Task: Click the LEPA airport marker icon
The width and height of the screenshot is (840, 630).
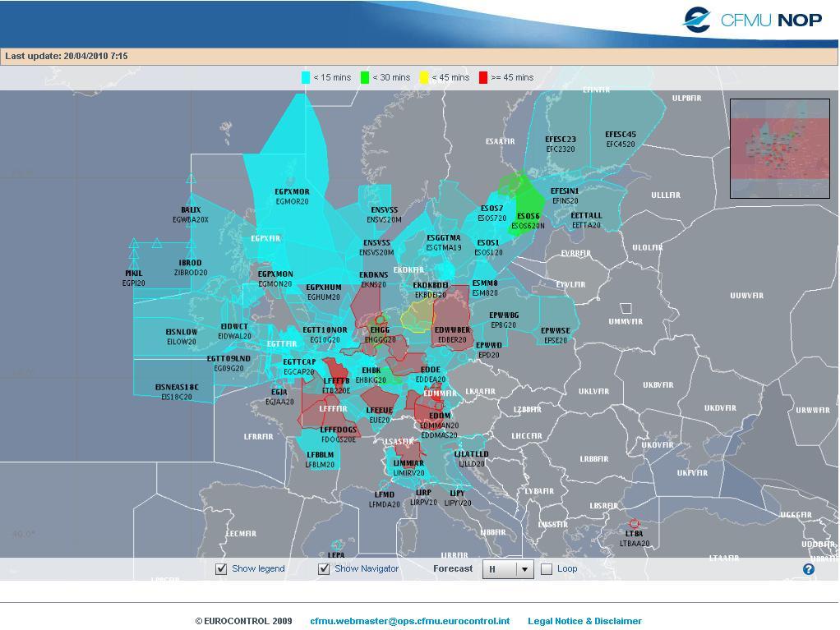Action: pos(337,545)
